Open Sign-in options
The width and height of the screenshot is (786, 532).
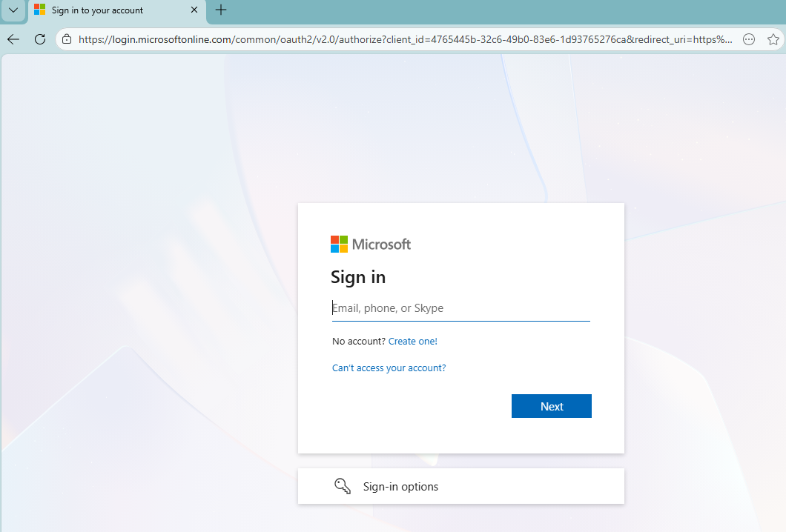(x=460, y=486)
